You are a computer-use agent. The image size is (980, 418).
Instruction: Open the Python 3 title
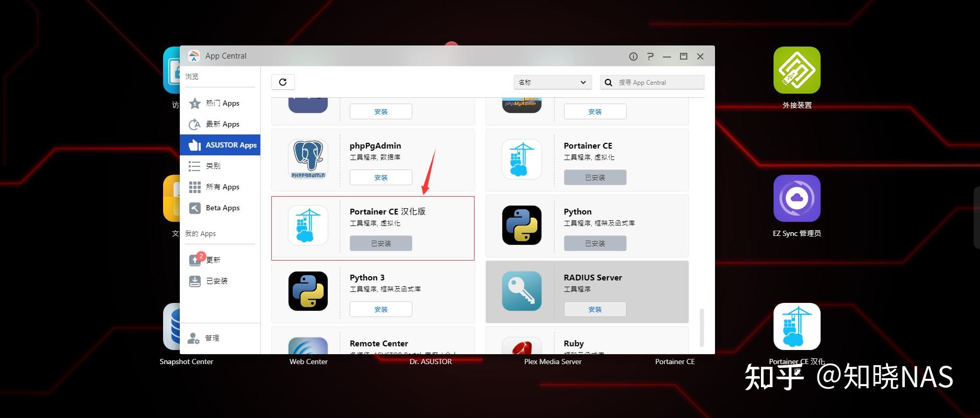tap(367, 277)
